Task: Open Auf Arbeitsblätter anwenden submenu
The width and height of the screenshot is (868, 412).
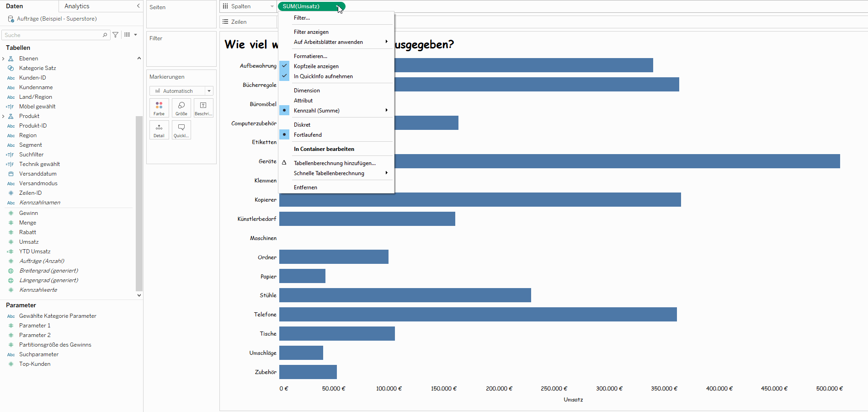Action: click(x=336, y=42)
